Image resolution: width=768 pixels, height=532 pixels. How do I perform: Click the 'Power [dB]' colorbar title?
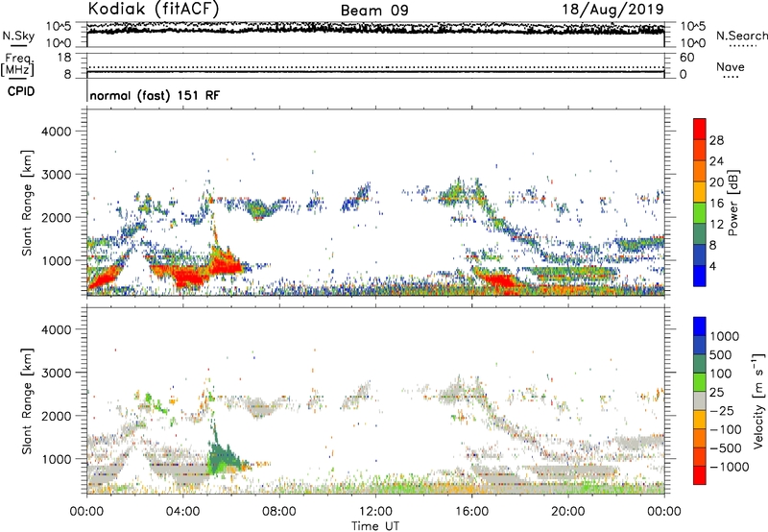click(x=732, y=203)
